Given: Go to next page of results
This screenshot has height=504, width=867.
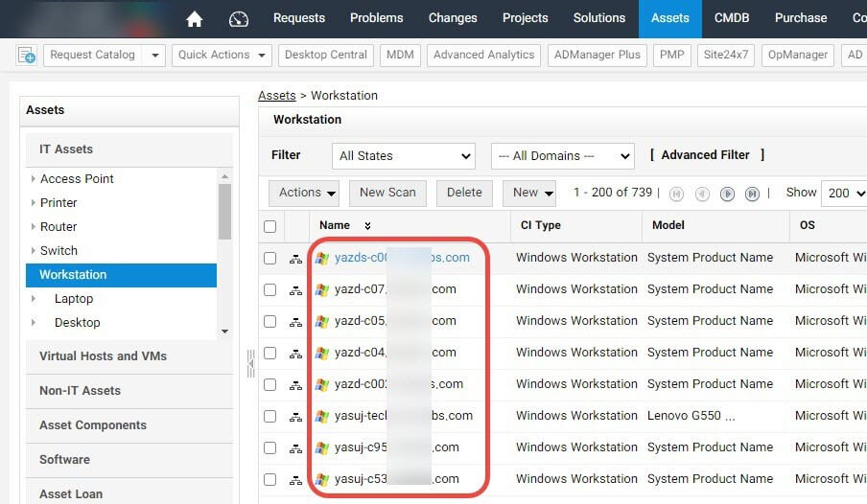Looking at the screenshot, I should pyautogui.click(x=727, y=194).
